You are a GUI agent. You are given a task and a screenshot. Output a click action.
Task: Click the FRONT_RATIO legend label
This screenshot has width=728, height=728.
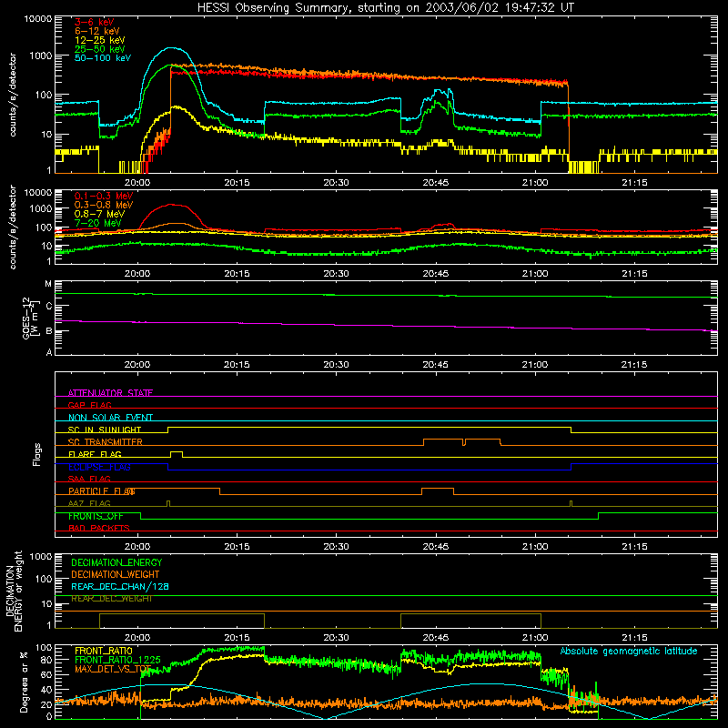click(104, 651)
